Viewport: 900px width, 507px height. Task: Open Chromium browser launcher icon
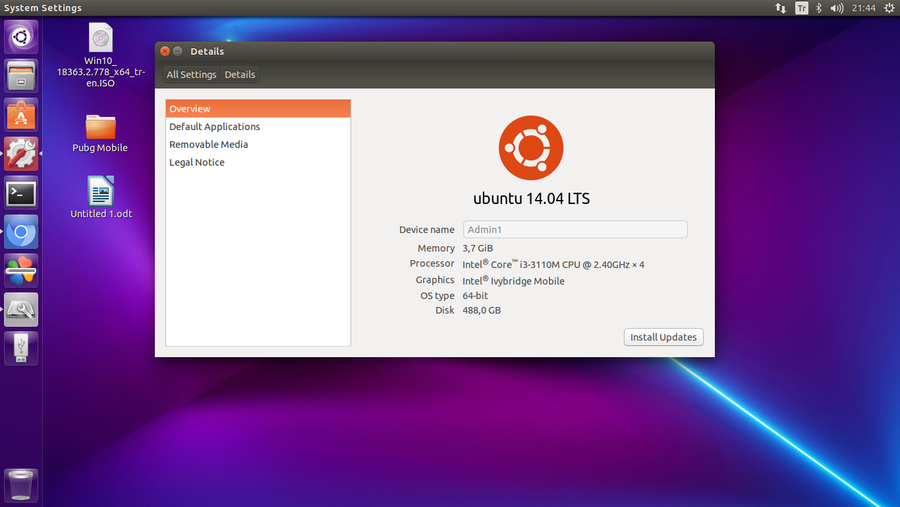[21, 232]
